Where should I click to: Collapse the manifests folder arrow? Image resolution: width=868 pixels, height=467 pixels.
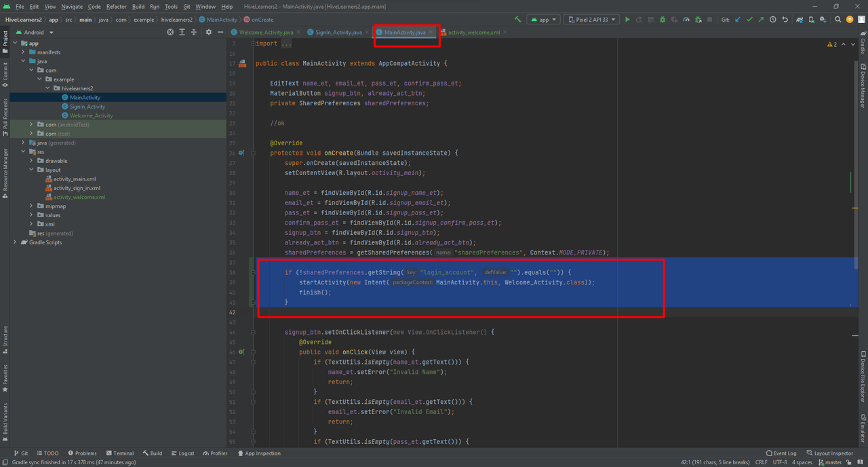tap(23, 52)
